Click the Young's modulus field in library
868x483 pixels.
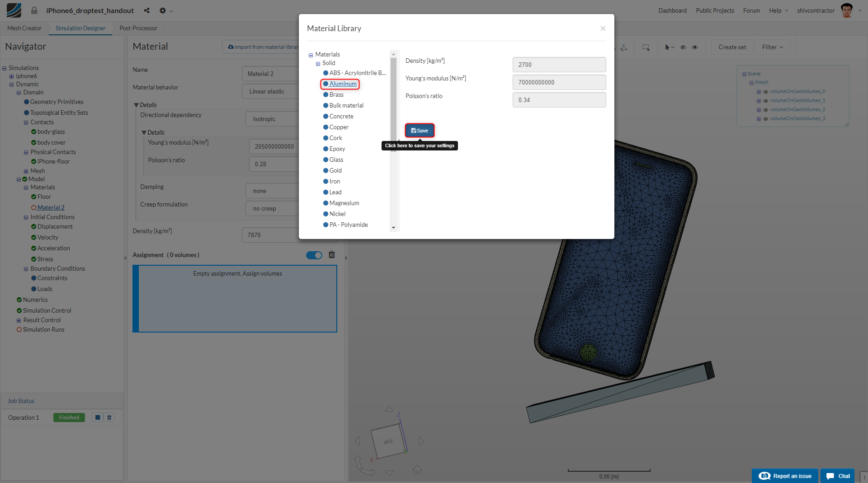(x=559, y=82)
